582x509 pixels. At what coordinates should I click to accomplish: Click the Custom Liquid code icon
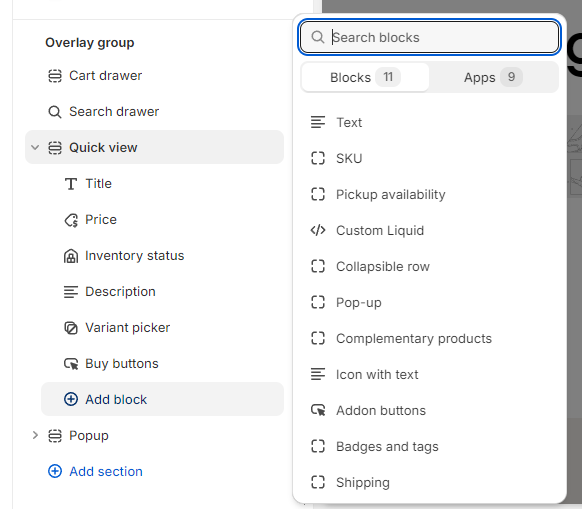point(318,230)
